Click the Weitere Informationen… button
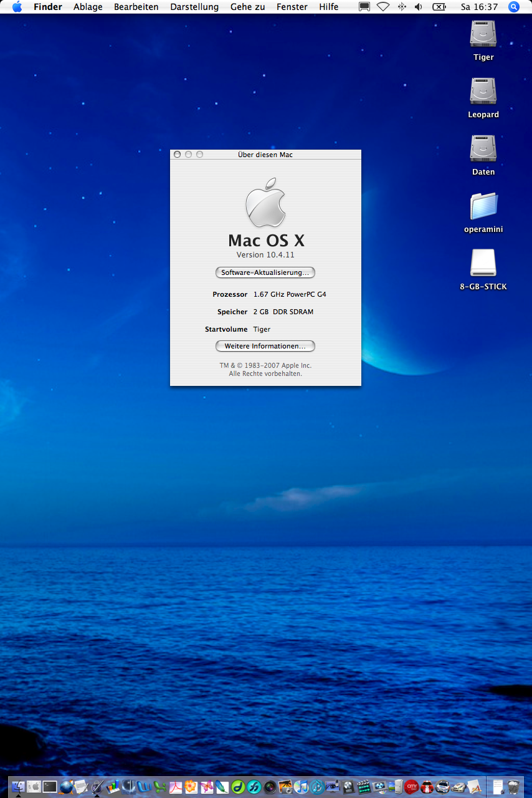This screenshot has width=532, height=798. (265, 346)
